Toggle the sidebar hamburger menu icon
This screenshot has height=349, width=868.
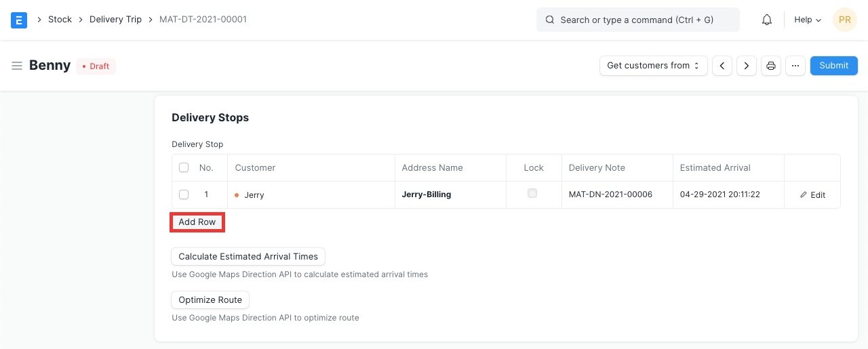[17, 66]
